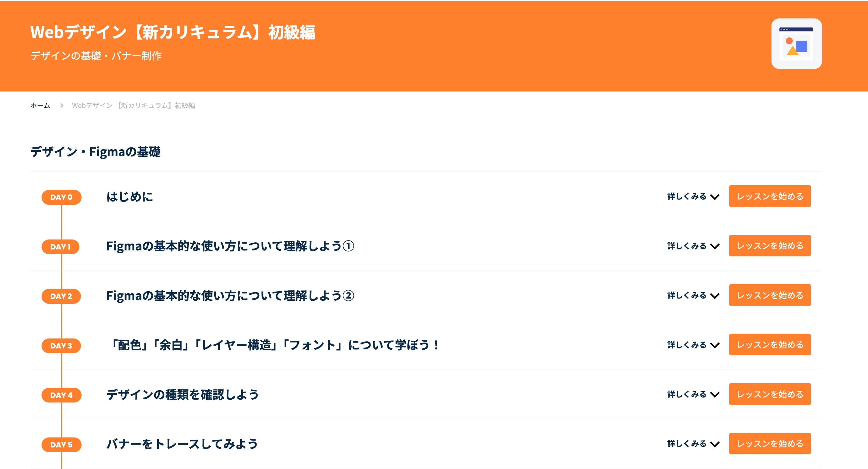Click the breadcrumb chevron separator
The width and height of the screenshot is (868, 469).
(62, 105)
